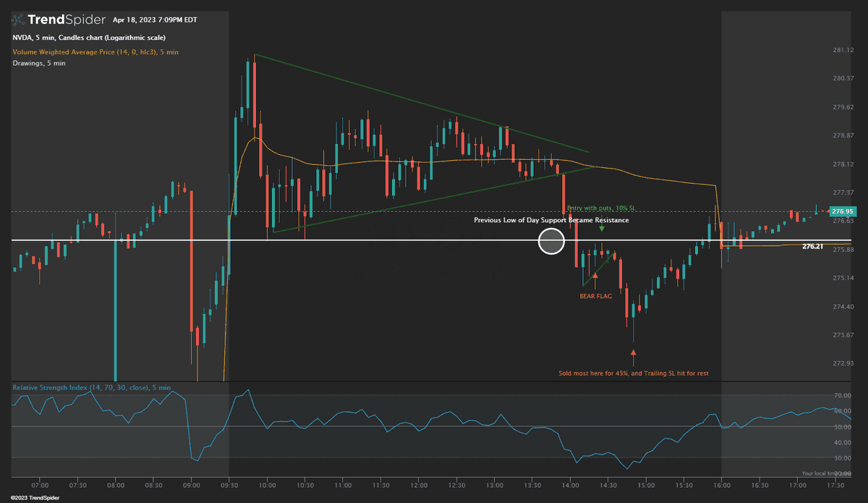Click the 10:30 time axis label
The image size is (868, 503).
point(305,485)
